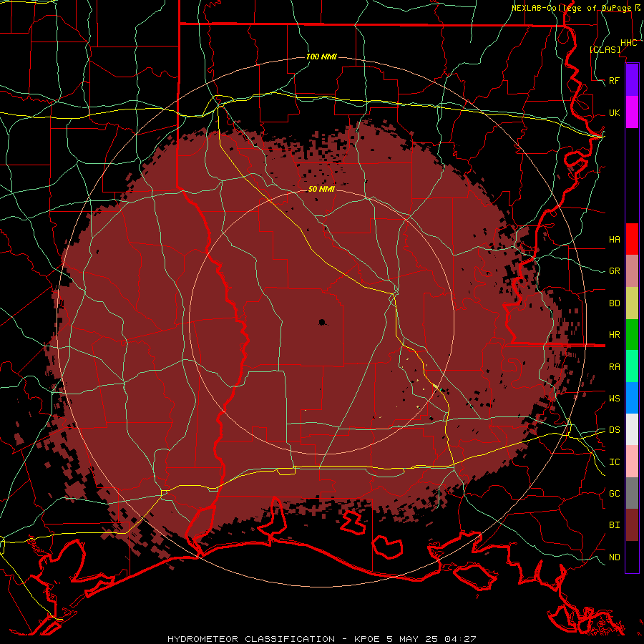Click the black radar site dot
This screenshot has width=644, height=644.
click(x=322, y=323)
